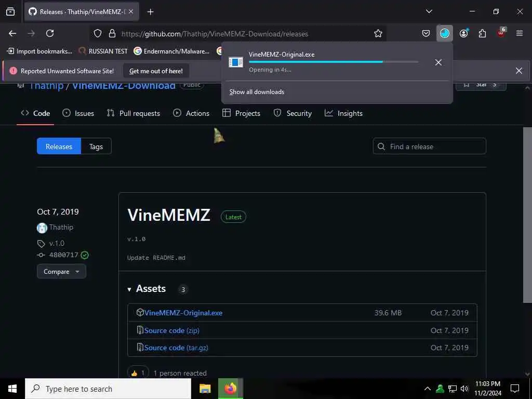
Task: Select the Releases toggle button
Action: coord(59,146)
